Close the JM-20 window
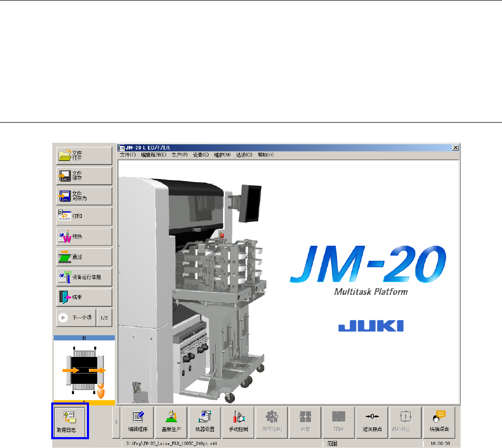The width and height of the screenshot is (502, 448). (x=455, y=147)
